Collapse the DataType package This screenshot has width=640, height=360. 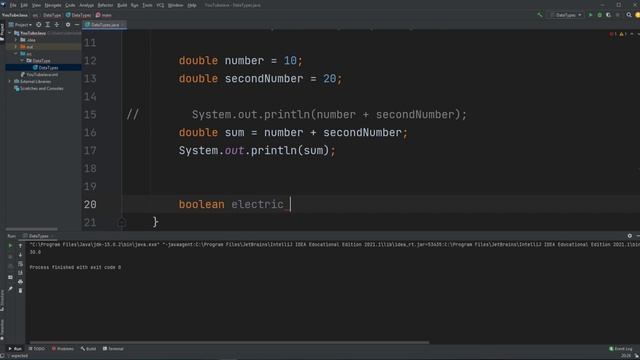tap(22, 60)
